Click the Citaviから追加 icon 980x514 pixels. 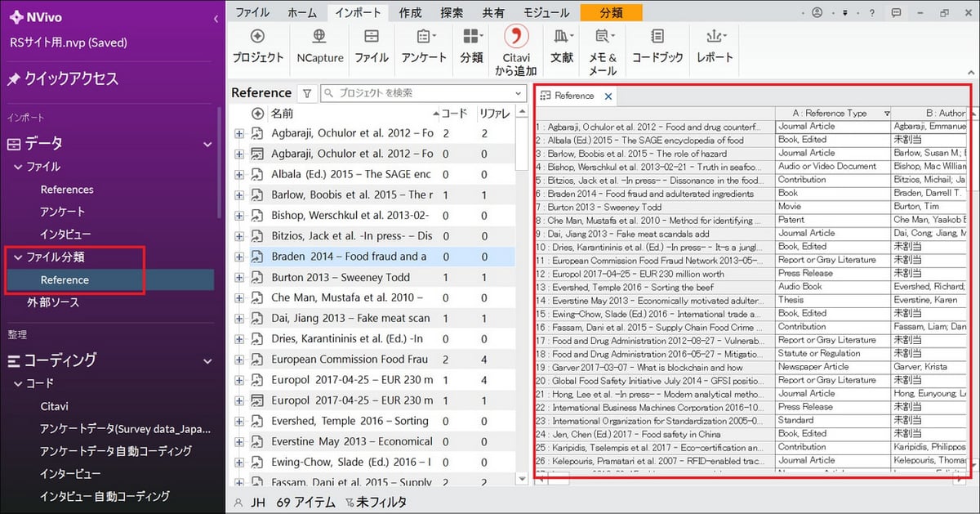515,37
